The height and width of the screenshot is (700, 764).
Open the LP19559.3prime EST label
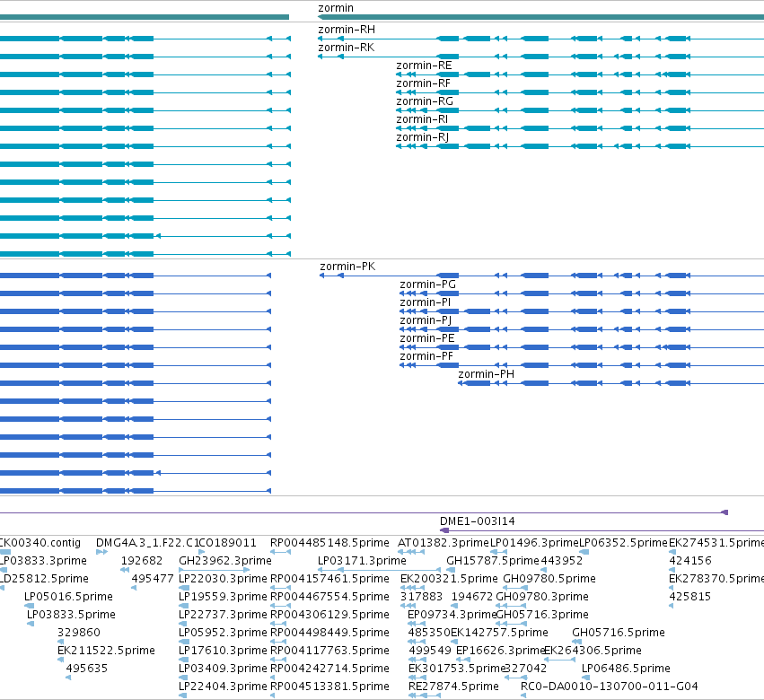tap(224, 597)
